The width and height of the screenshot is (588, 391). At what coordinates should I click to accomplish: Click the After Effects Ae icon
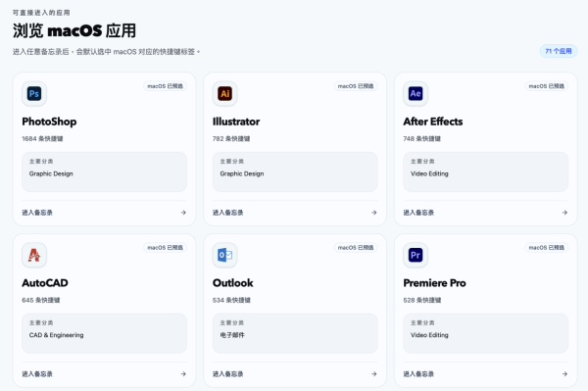416,94
